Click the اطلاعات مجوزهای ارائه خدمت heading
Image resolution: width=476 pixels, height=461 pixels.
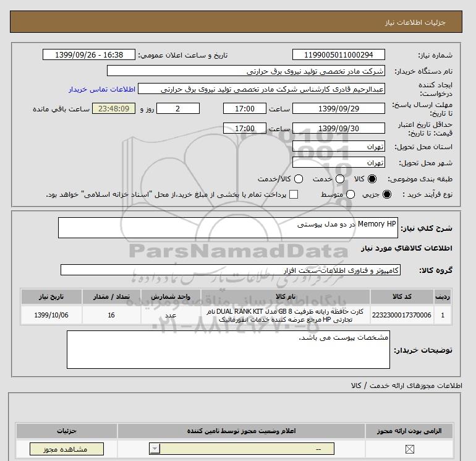point(407,386)
